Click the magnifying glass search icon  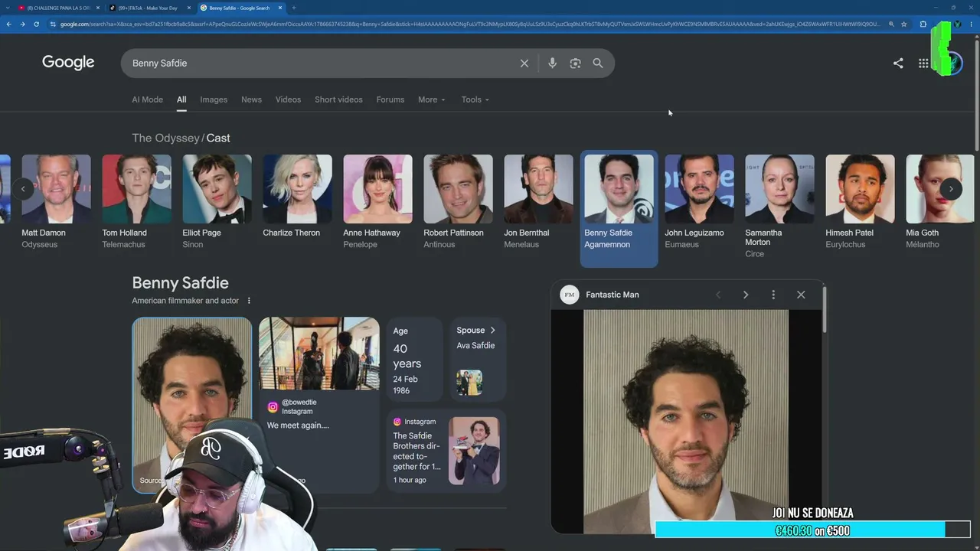(598, 64)
